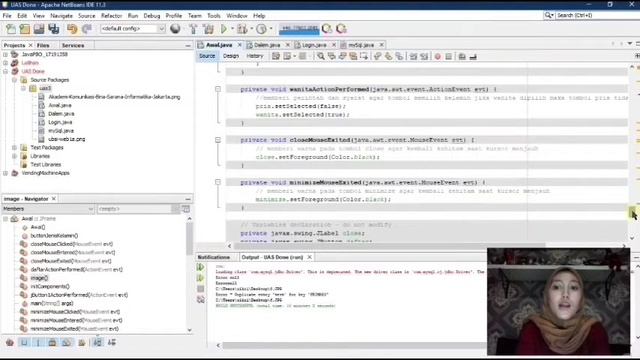Collapse the Source Packages node
Image resolution: width=640 pixels, height=360 pixels.
click(14, 80)
